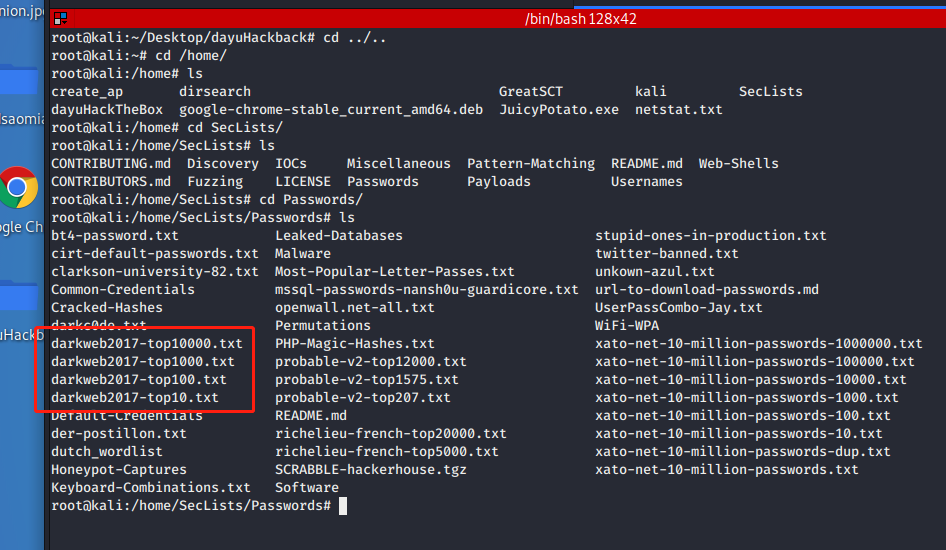Select darkweb2017-top100.txt filename
This screenshot has height=550, width=946.
click(139, 380)
